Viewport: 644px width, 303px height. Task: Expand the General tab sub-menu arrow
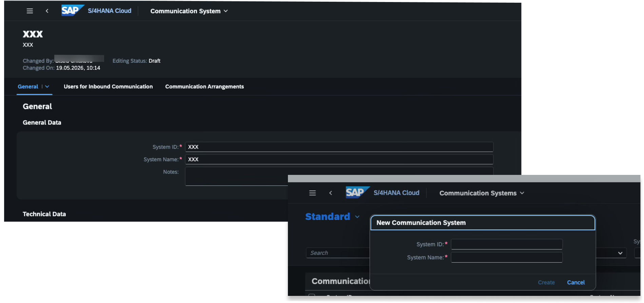pyautogui.click(x=47, y=86)
